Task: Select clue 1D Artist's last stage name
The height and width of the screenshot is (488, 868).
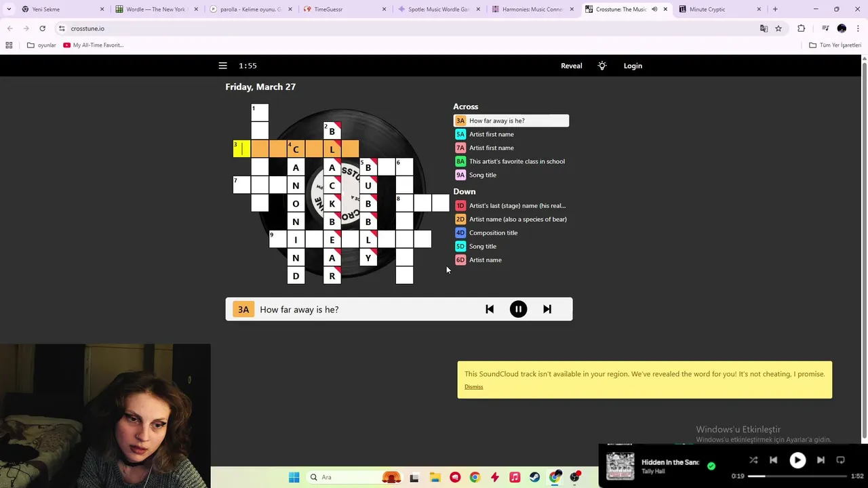Action: [x=511, y=205]
